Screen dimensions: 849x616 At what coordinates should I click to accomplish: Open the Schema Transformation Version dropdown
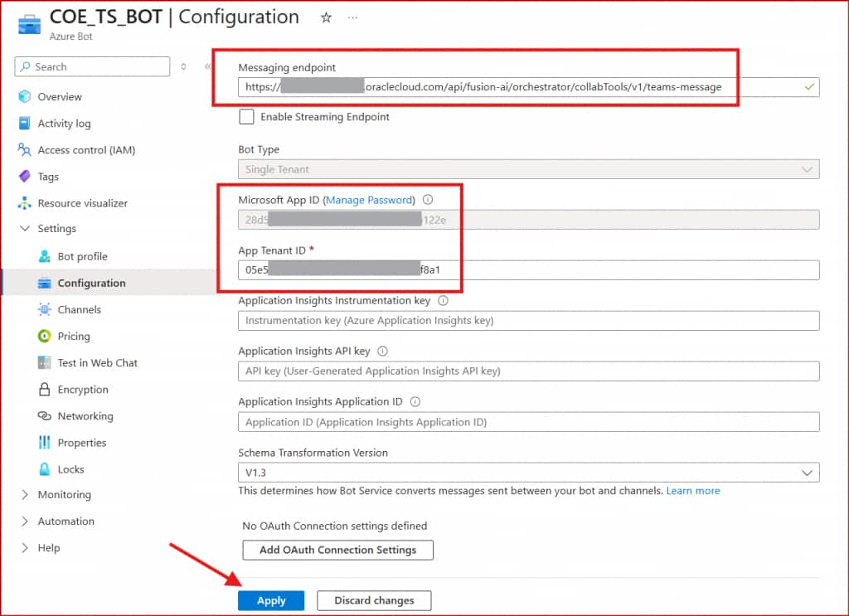tap(528, 473)
